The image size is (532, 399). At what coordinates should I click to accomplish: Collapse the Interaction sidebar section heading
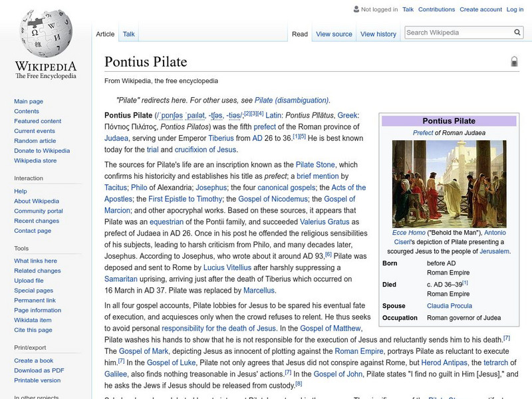tap(29, 178)
